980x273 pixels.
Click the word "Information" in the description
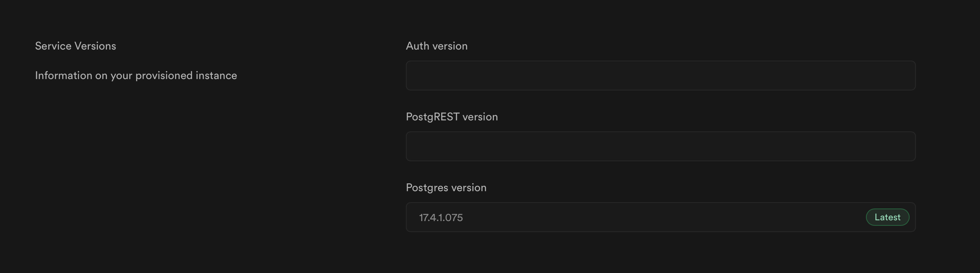coord(58,76)
